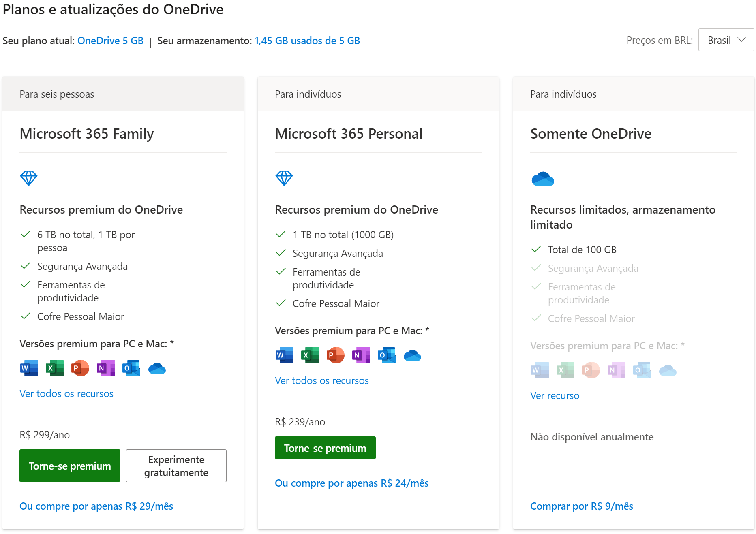Select 'Ou compre por apenas R$ 24/mês' link
This screenshot has width=756, height=534.
(352, 483)
